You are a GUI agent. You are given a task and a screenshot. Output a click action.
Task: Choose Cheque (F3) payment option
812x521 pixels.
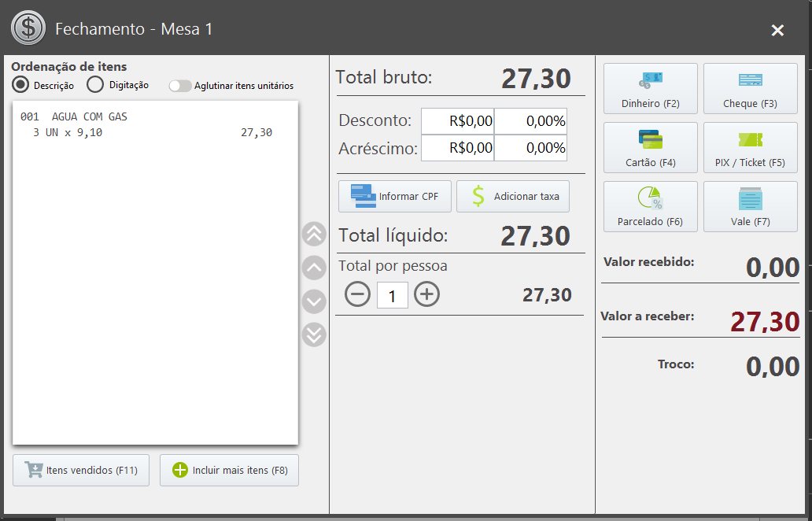click(x=751, y=89)
